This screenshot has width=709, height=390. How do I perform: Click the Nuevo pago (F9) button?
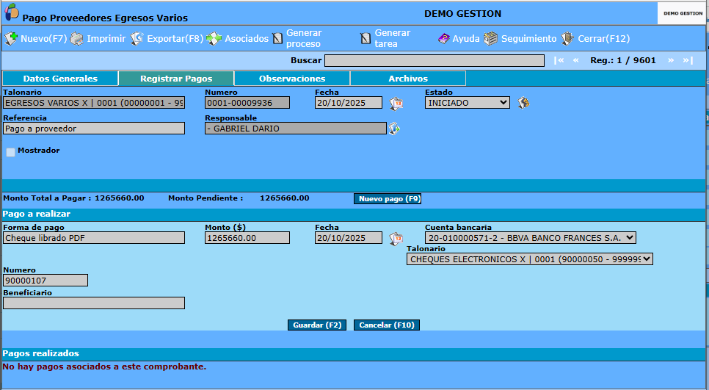[388, 198]
